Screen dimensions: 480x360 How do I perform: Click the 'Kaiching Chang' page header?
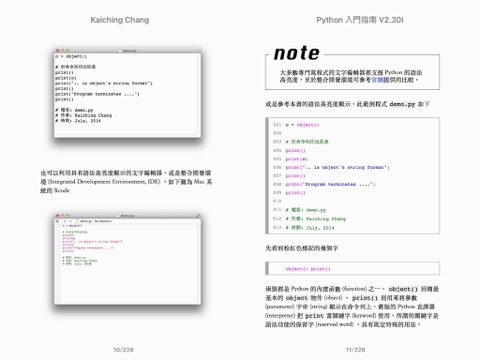click(120, 20)
